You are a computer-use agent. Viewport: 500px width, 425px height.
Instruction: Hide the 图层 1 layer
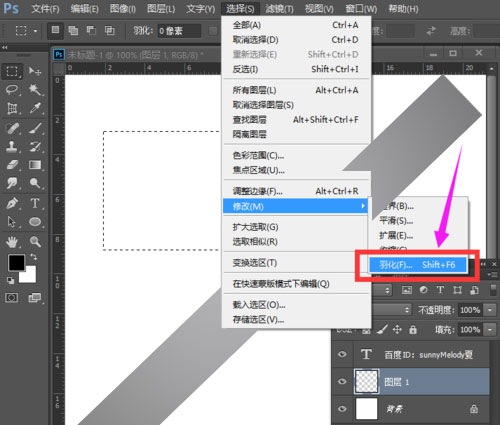pos(342,381)
